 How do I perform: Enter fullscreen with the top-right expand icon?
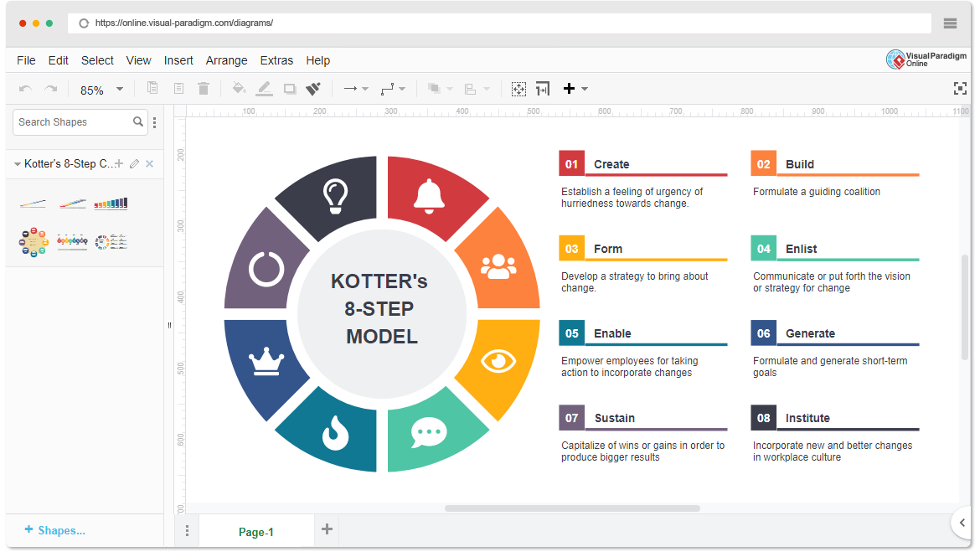tap(958, 86)
